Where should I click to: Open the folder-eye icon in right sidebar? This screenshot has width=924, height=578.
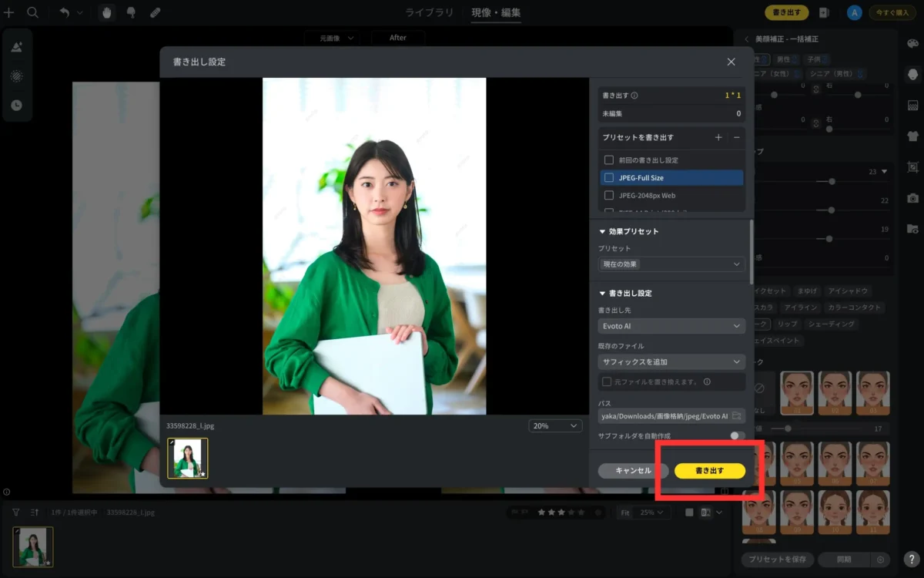tap(913, 229)
